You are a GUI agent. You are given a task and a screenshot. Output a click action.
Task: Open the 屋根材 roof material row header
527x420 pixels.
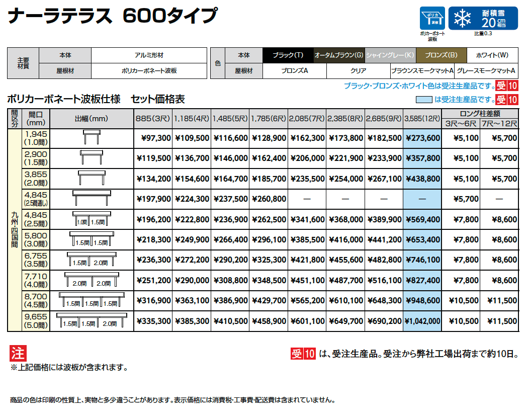point(244,70)
